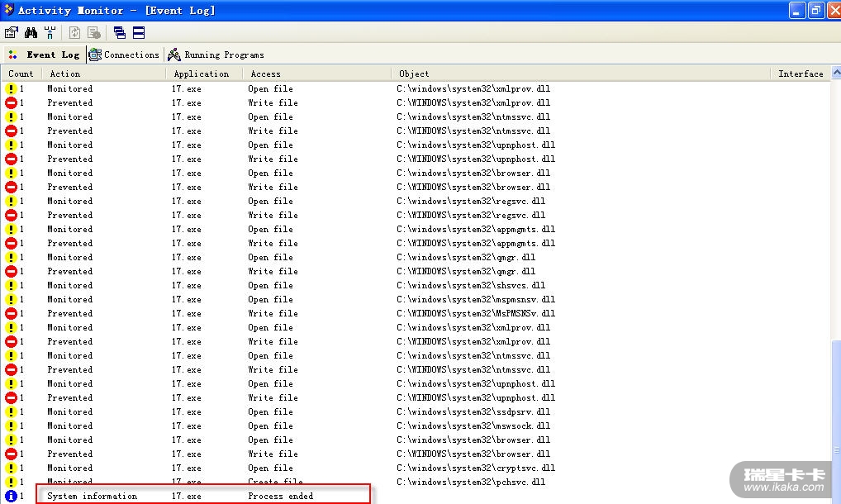Click Create file access in pchsvc.dll row
The width and height of the screenshot is (841, 504).
click(275, 482)
